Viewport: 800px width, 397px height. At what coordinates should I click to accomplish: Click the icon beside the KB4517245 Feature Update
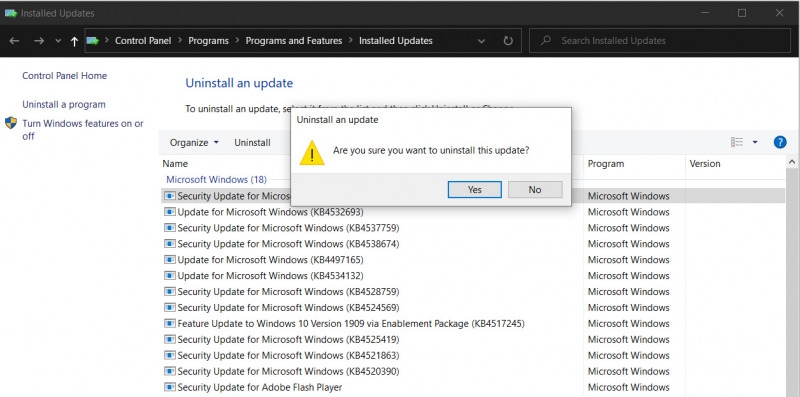(170, 324)
